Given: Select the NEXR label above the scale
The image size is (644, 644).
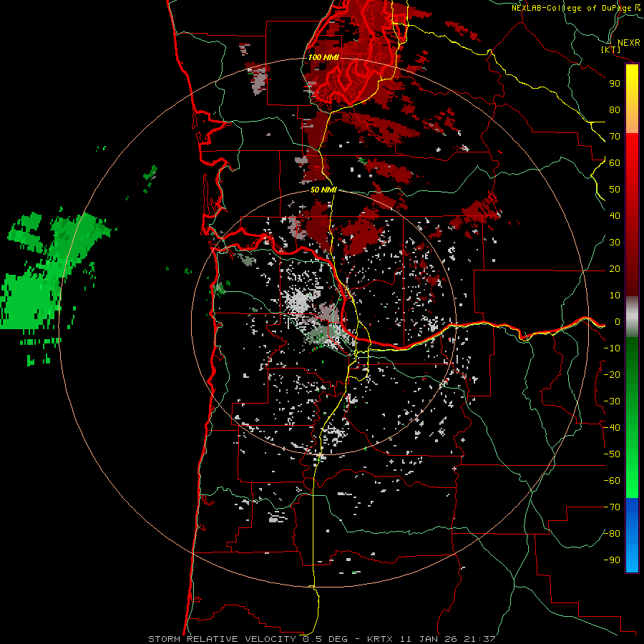Looking at the screenshot, I should 628,43.
